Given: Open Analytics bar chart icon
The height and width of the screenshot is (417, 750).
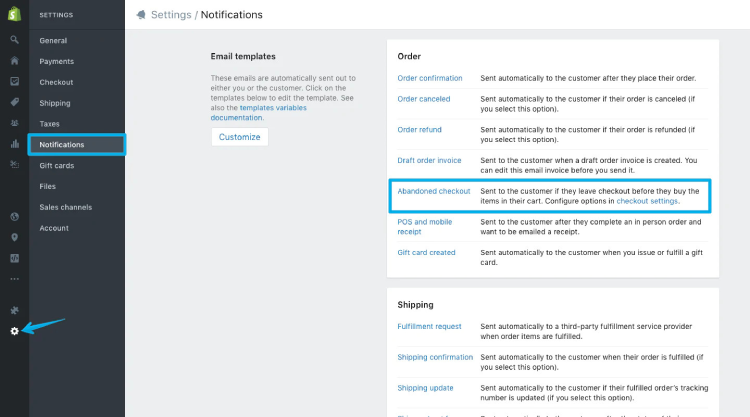Looking at the screenshot, I should point(14,143).
